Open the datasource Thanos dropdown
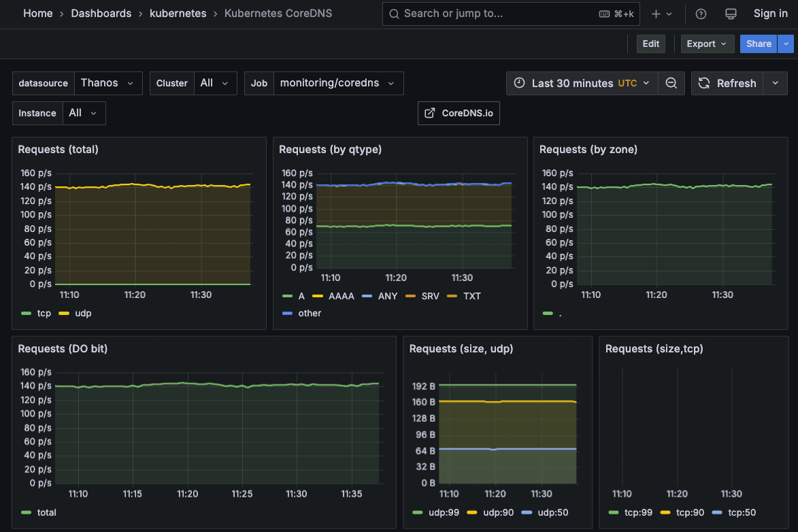The image size is (798, 532). pos(108,83)
